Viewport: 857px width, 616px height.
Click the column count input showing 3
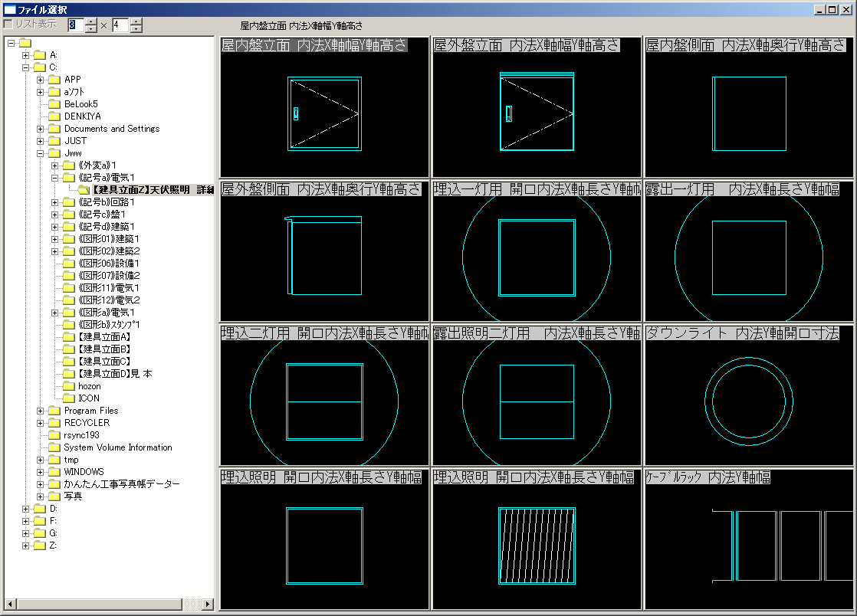point(75,25)
